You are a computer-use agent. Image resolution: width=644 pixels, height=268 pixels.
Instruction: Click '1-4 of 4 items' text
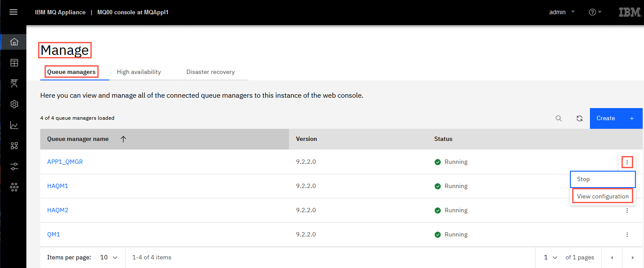point(152,258)
